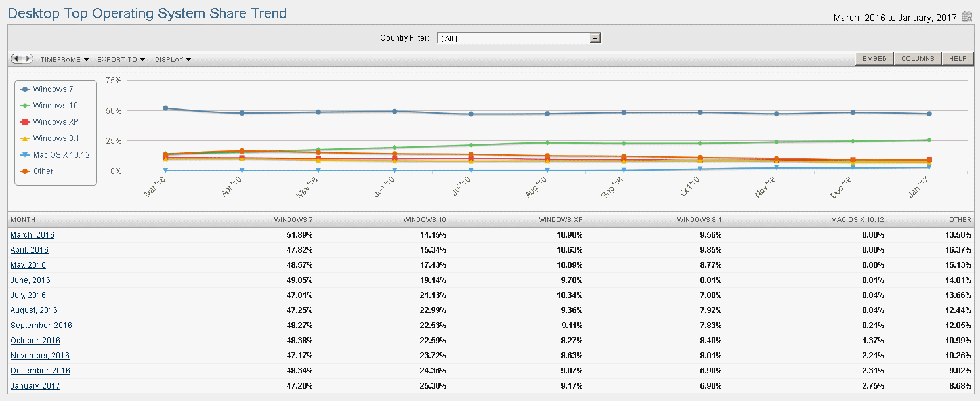This screenshot has width=980, height=401.
Task: Expand the Display menu
Action: [x=173, y=59]
